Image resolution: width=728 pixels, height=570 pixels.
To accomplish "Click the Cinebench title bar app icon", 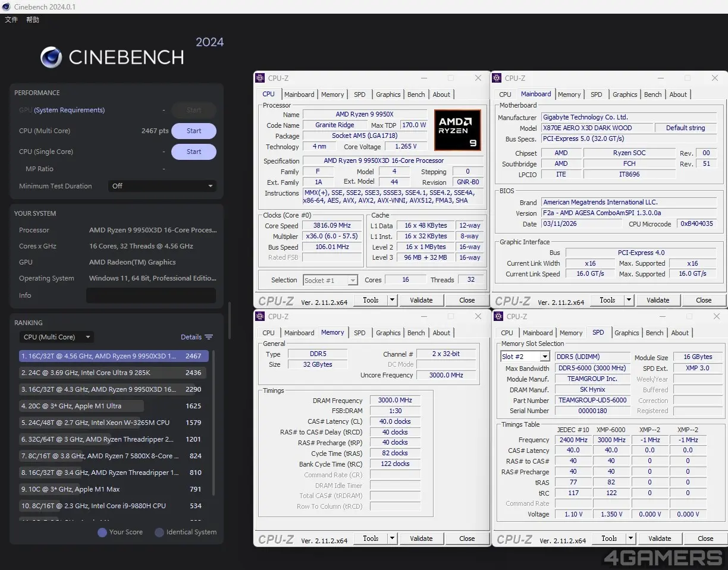I will click(x=6, y=7).
